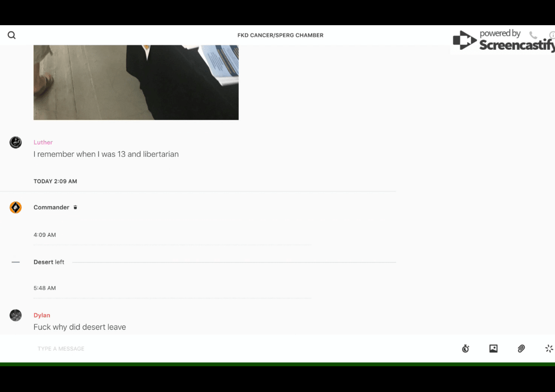Image resolution: width=555 pixels, height=392 pixels.
Task: Start a voice call with phone icon
Action: [x=533, y=35]
